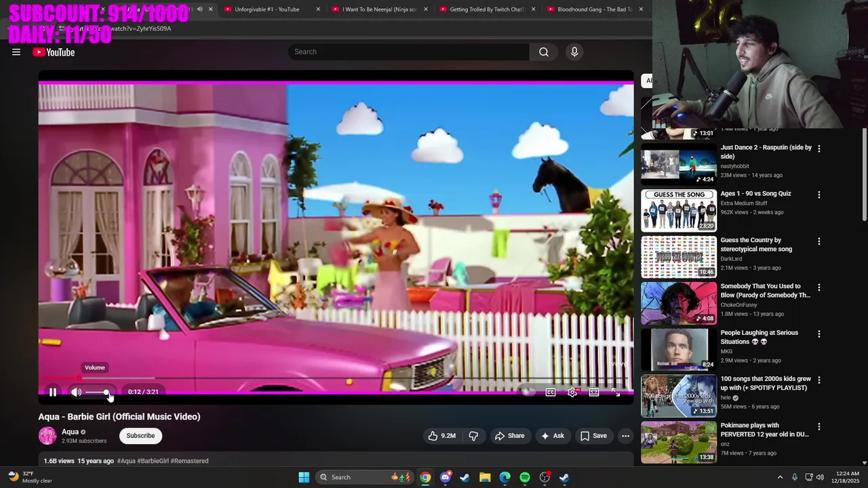The width and height of the screenshot is (868, 488).
Task: Open 100 songs that 2000s kids video
Action: tap(679, 396)
